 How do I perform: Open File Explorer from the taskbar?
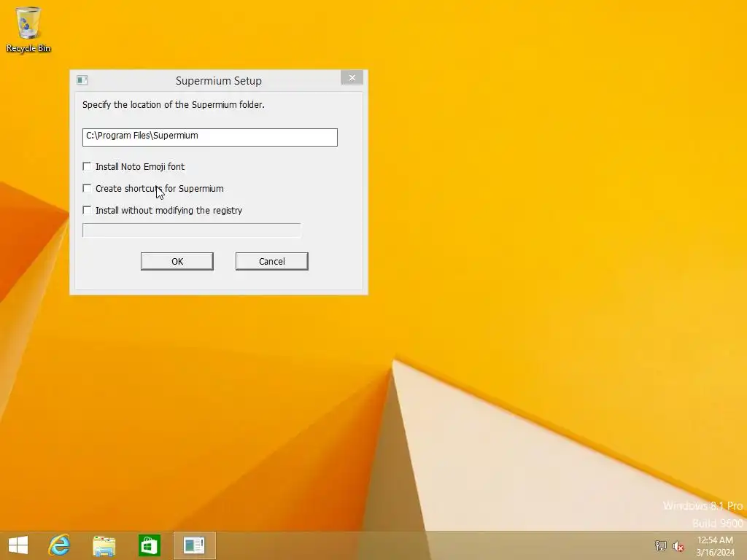pos(104,545)
